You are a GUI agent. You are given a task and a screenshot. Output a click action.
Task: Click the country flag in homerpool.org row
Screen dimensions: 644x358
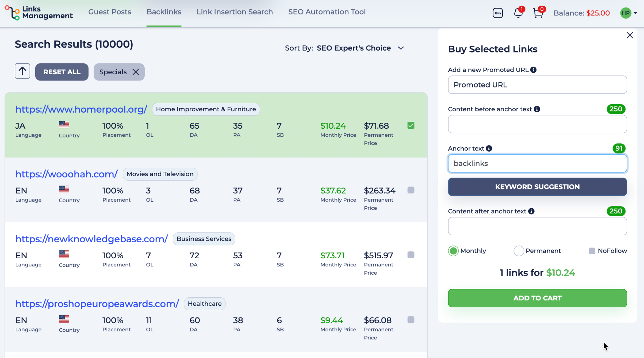click(64, 125)
